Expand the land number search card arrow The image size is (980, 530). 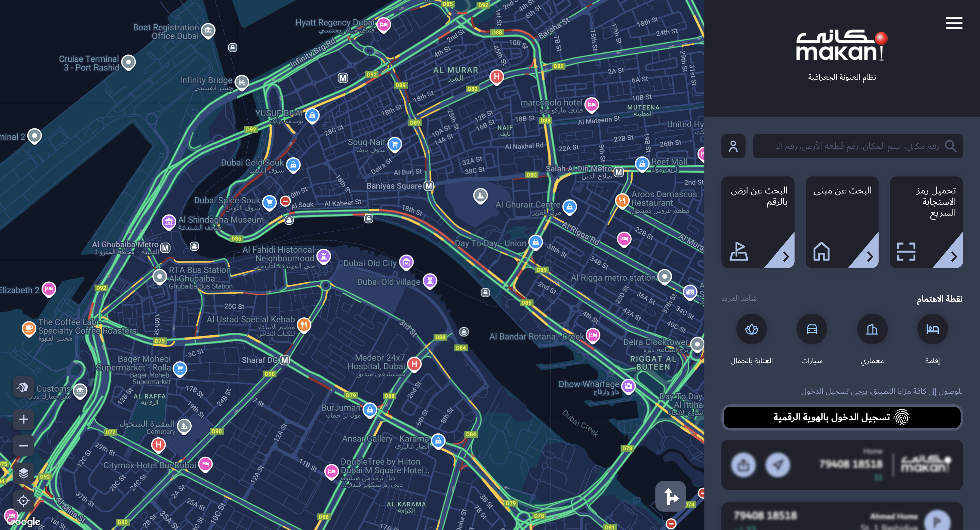[x=786, y=256]
